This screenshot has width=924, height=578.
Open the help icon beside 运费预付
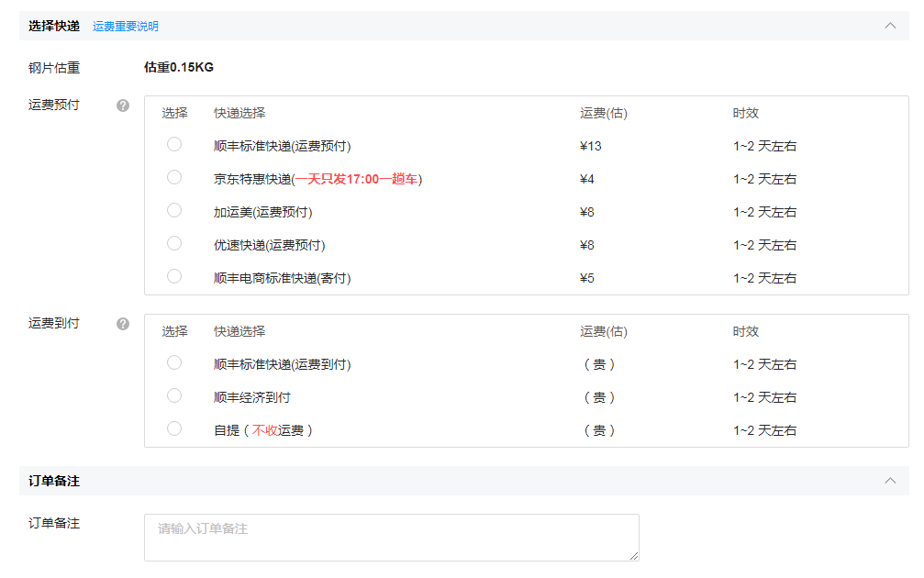pos(123,106)
